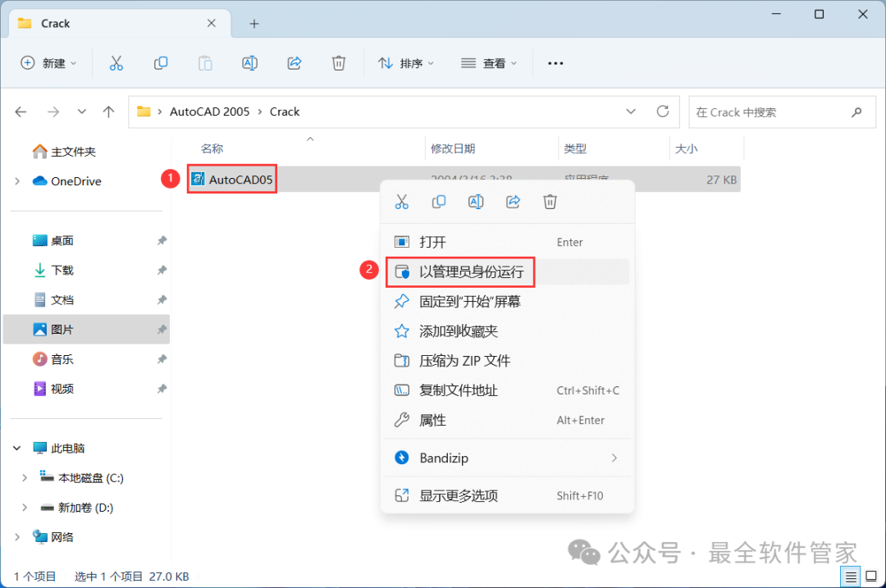Choose 复制文件地址 in context menu
This screenshot has height=588, width=886.
[507, 390]
